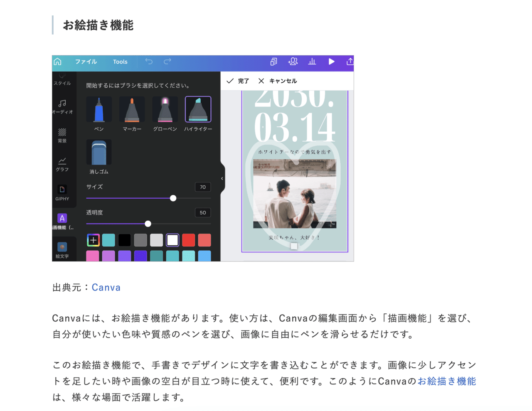Click the invite collaborators icon

pos(293,62)
